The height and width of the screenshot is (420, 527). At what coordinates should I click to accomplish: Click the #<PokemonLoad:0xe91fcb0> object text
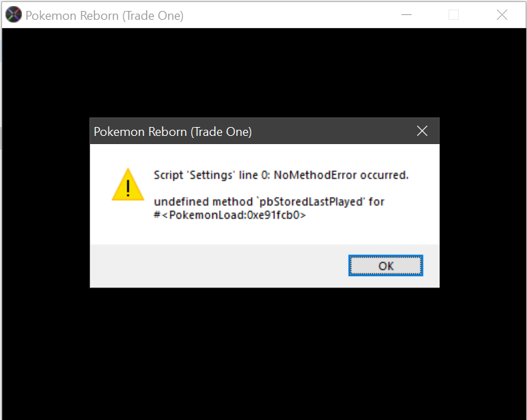(230, 215)
